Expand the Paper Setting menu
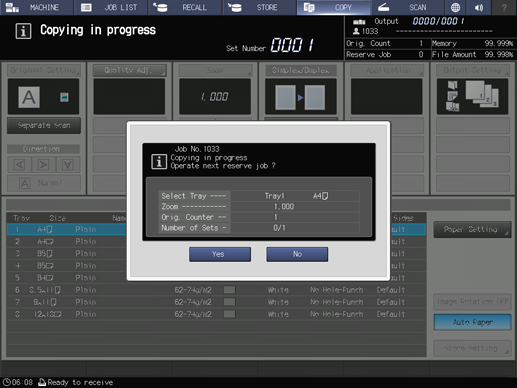This screenshot has width=517, height=388. click(x=472, y=230)
